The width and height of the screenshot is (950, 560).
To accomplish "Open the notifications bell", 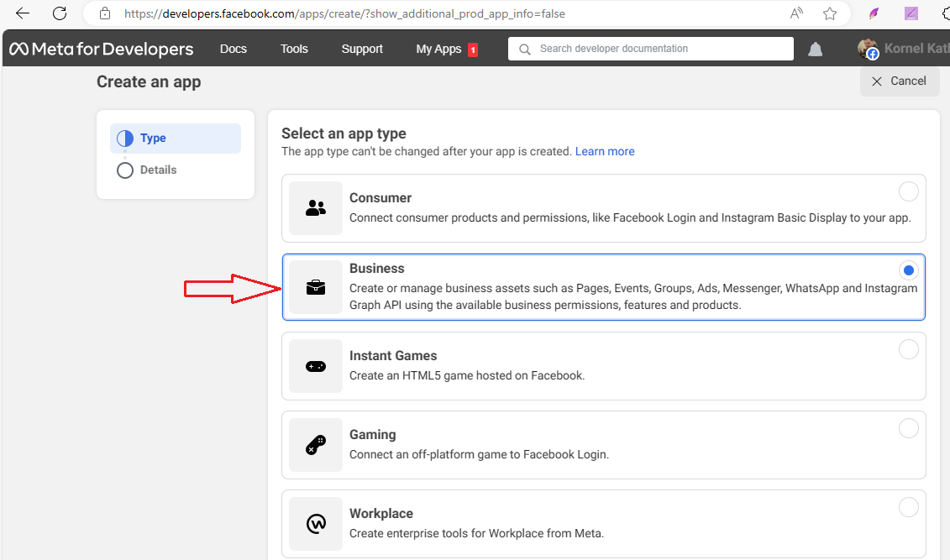I will coord(815,50).
